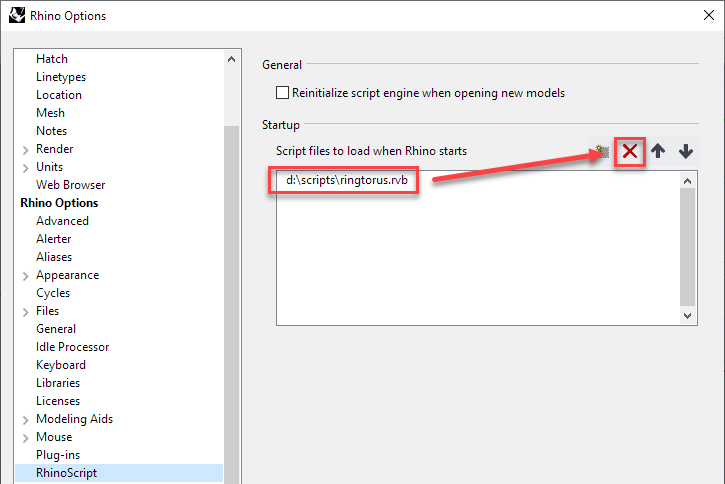The image size is (725, 484).
Task: Click the options tree scrollbar thumb
Action: (x=232, y=305)
